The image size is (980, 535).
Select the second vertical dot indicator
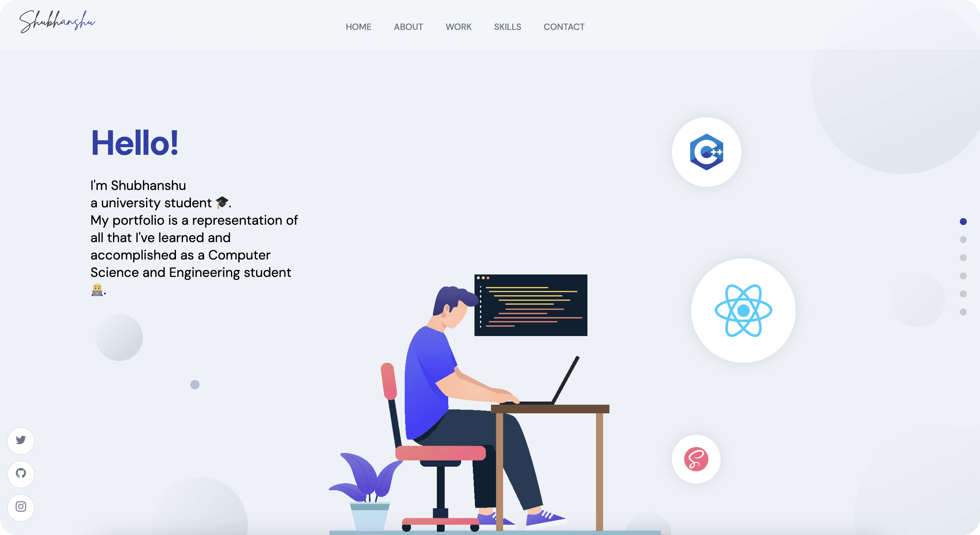pyautogui.click(x=963, y=239)
